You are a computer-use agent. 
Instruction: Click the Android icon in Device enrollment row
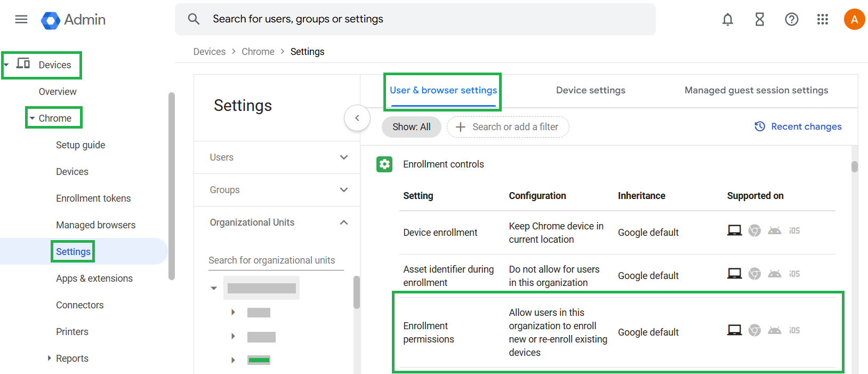coord(775,230)
